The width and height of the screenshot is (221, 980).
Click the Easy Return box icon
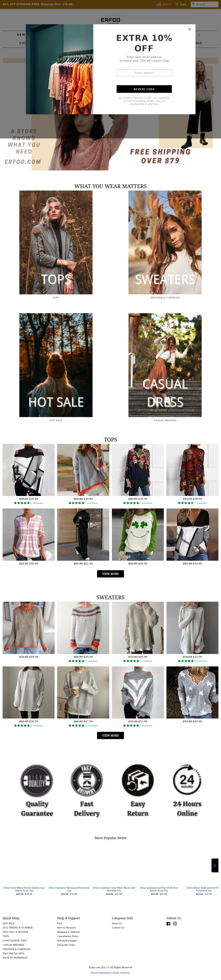[x=137, y=781]
